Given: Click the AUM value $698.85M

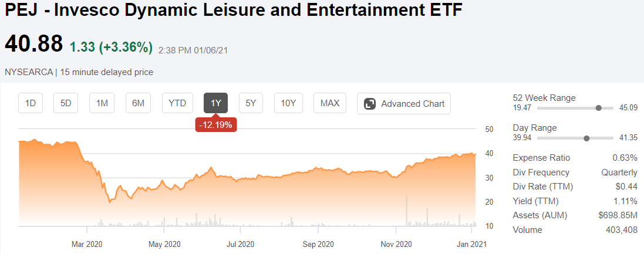Looking at the screenshot, I should (618, 215).
